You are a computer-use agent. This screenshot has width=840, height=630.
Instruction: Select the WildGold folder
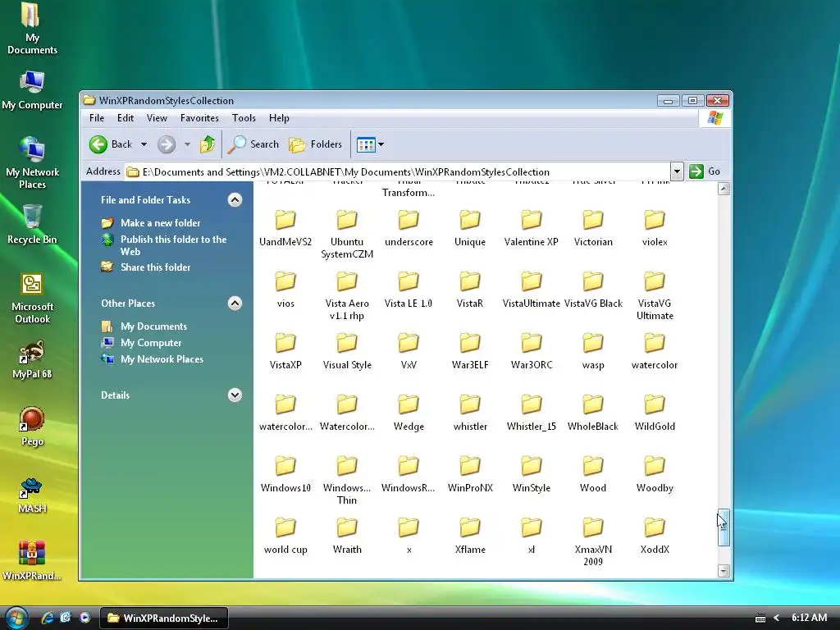click(x=655, y=413)
